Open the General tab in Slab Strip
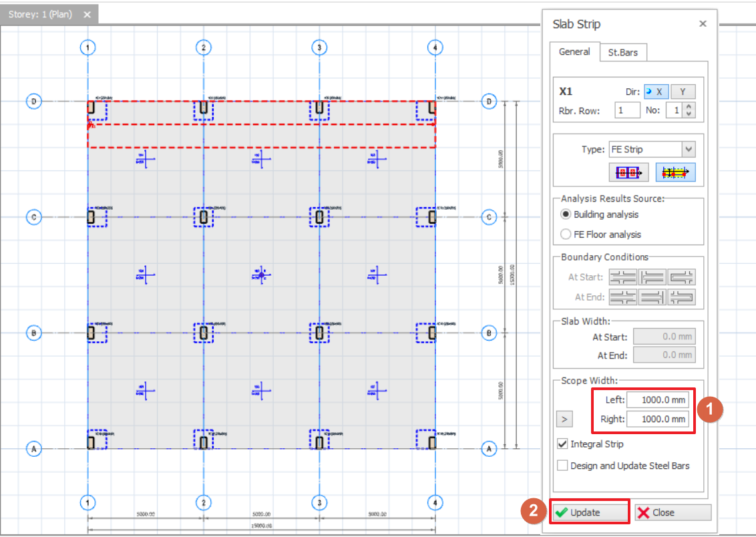756x537 pixels. coord(574,51)
